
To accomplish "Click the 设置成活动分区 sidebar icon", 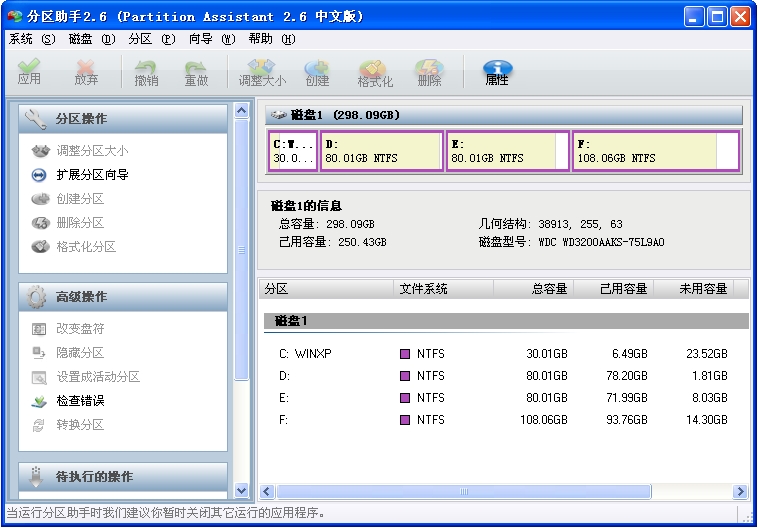I will click(39, 377).
